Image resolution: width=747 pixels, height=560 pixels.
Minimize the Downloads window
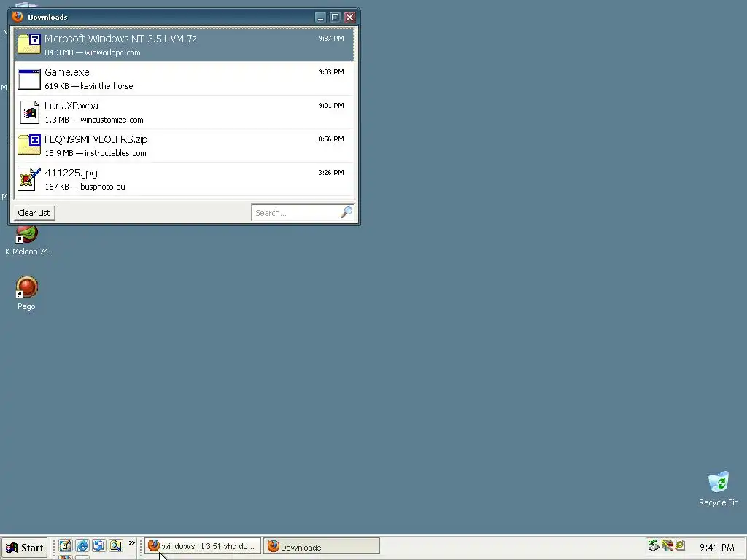(x=321, y=17)
